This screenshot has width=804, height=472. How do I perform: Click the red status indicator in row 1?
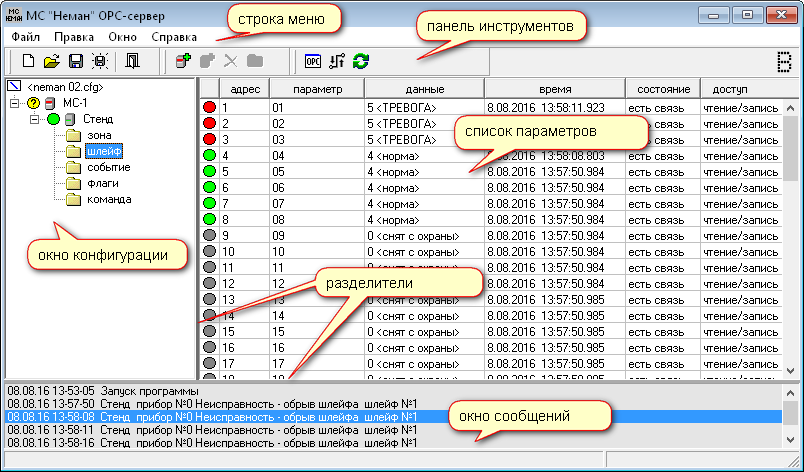210,107
